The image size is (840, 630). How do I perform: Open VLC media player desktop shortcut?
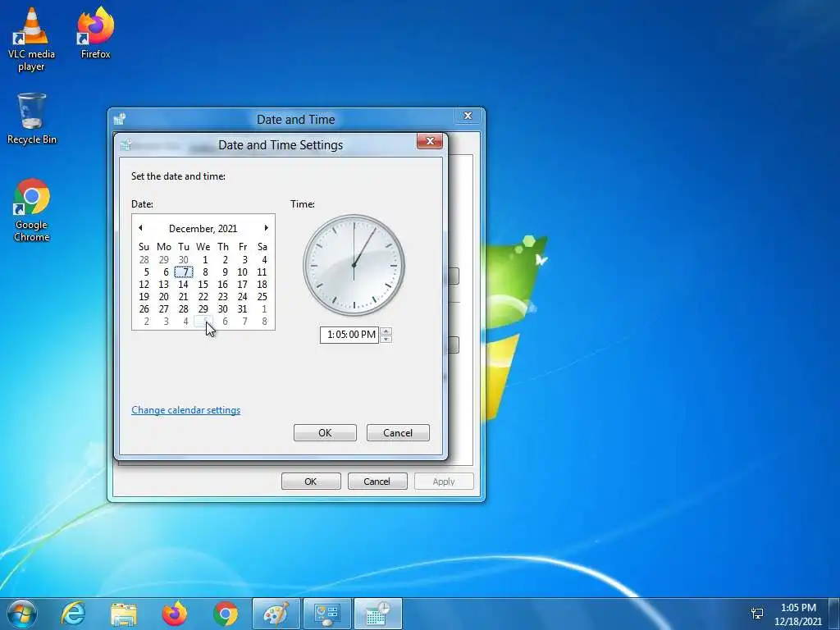click(x=31, y=40)
